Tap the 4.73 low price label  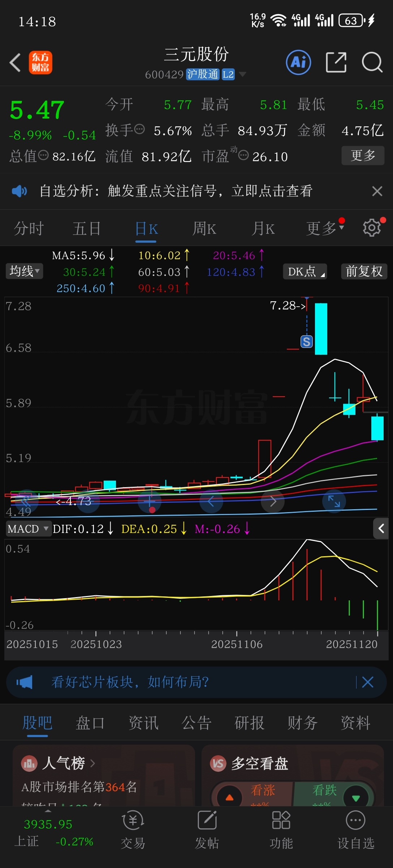click(74, 501)
